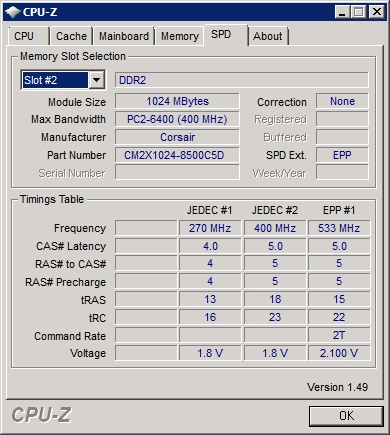
Task: Click the Corsair manufacturer field
Action: (177, 137)
